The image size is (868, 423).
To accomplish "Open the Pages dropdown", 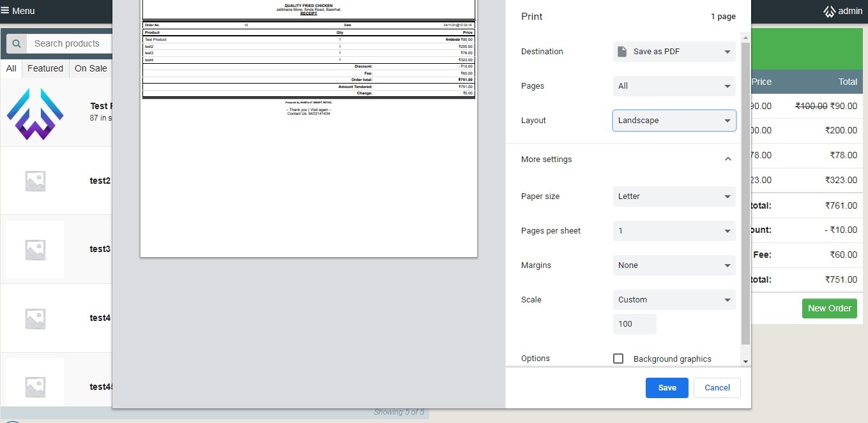I will [x=674, y=86].
